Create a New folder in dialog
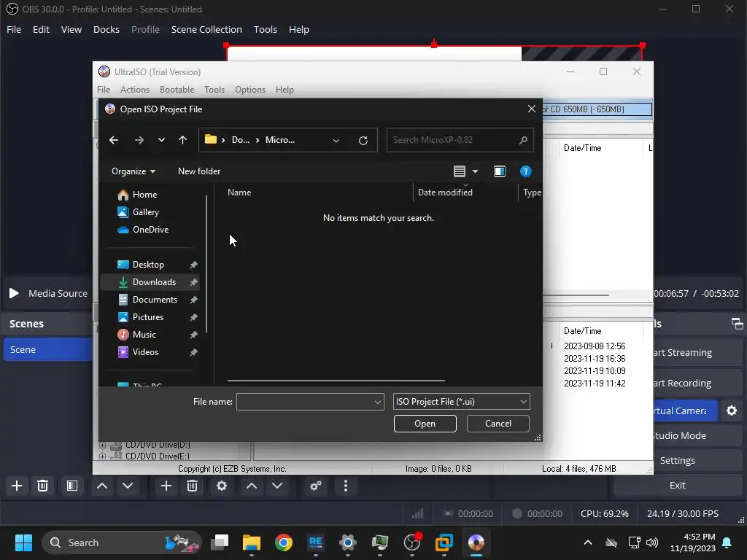Screen dimensions: 747x560 (199, 171)
